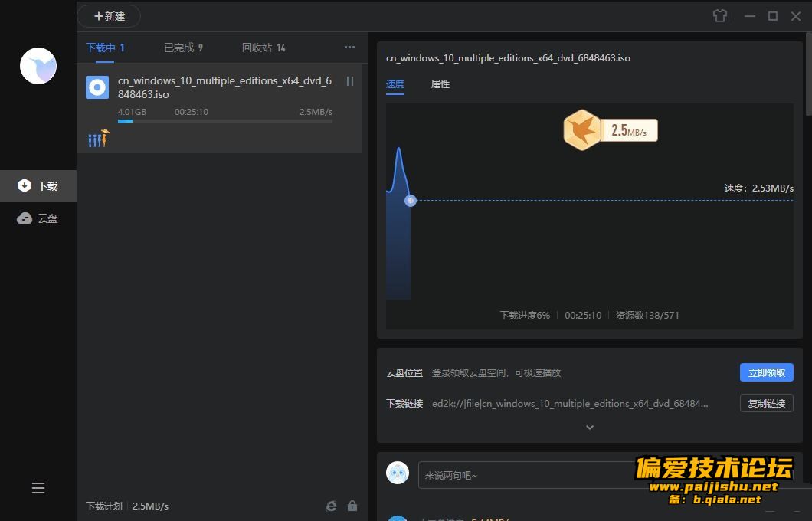Click the 00:25:10 time below the speed graph
812x521 pixels.
(x=583, y=316)
